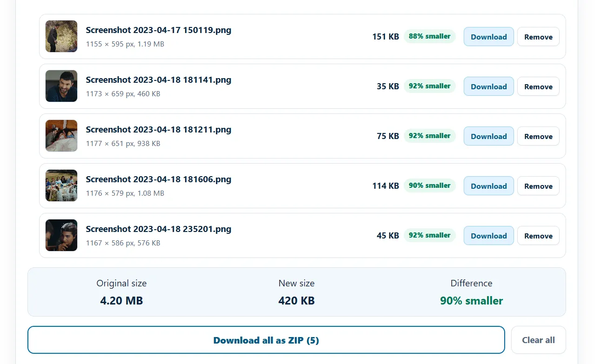
Task: Remove Screenshot 2023-04-17 150119.png from list
Action: click(x=538, y=37)
